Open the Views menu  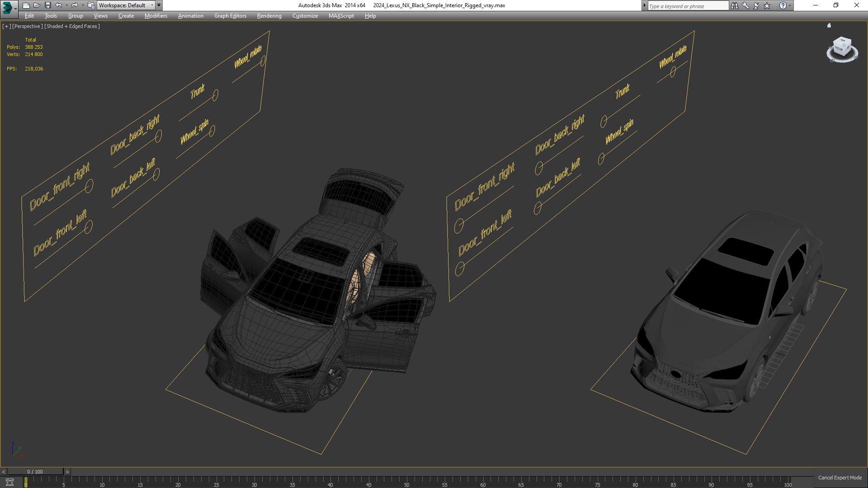pyautogui.click(x=100, y=16)
